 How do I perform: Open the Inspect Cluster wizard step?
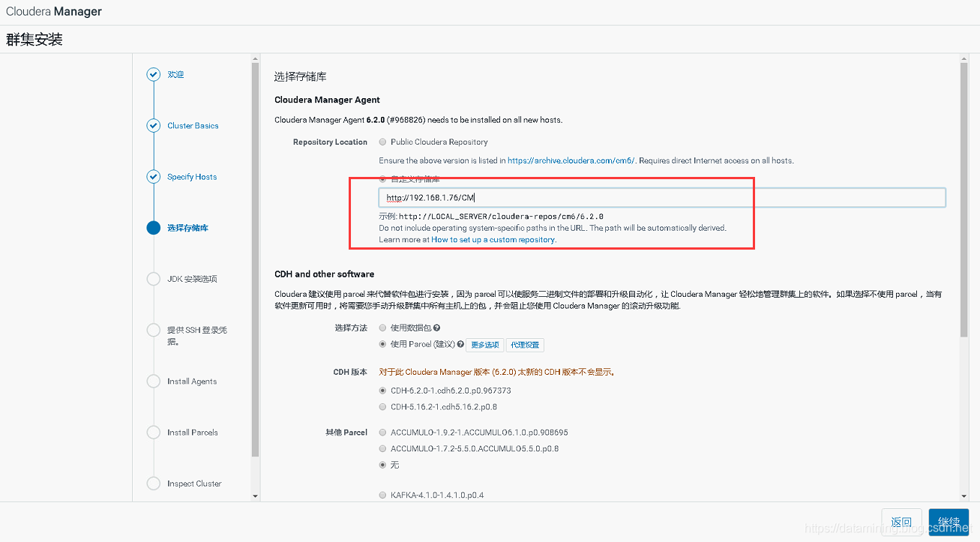pyautogui.click(x=194, y=484)
